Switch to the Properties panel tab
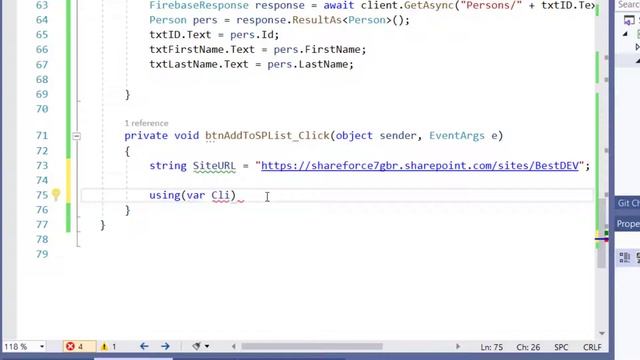The width and height of the screenshot is (640, 360). coord(628,224)
